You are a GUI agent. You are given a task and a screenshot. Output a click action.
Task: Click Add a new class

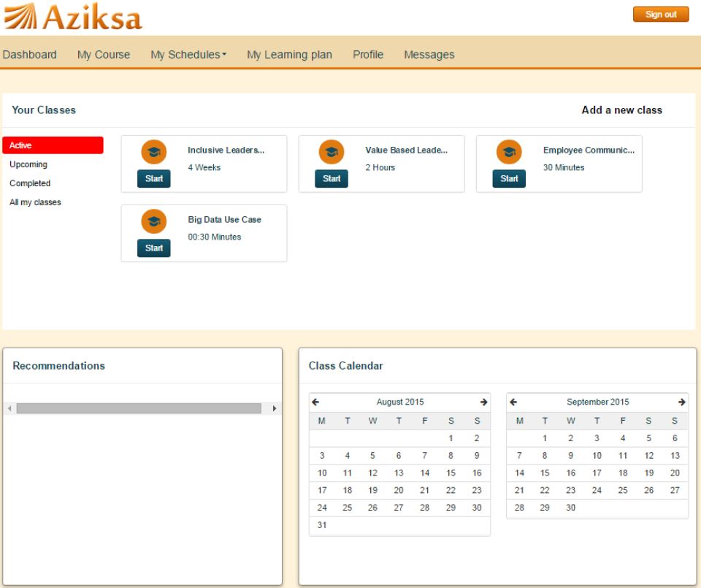[621, 110]
